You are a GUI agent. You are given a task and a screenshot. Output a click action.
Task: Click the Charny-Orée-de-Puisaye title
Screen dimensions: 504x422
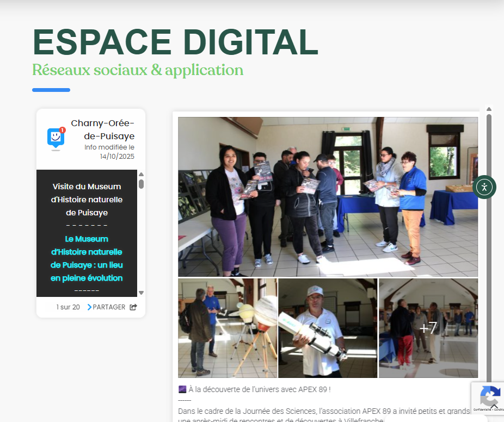(102, 129)
